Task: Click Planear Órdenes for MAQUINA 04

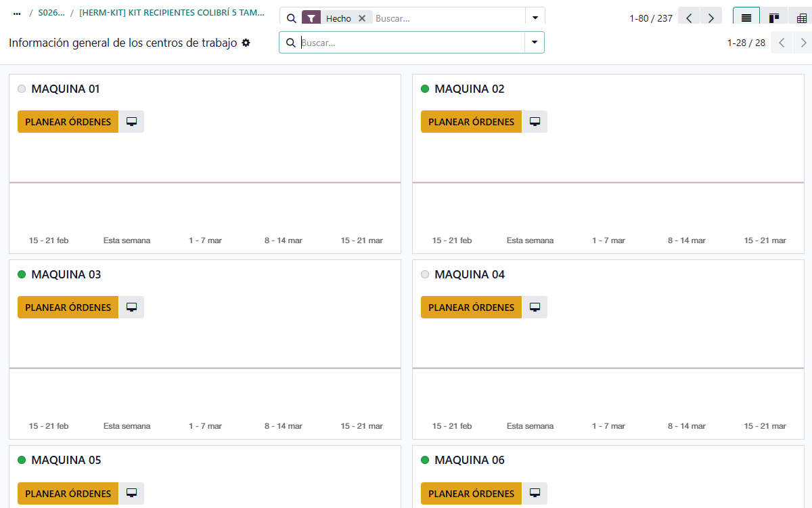Action: (x=471, y=308)
